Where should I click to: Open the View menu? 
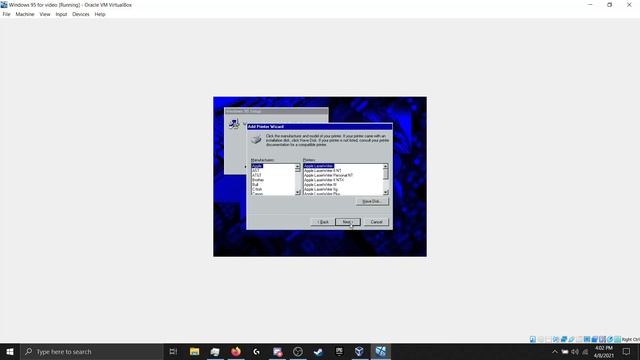point(45,14)
